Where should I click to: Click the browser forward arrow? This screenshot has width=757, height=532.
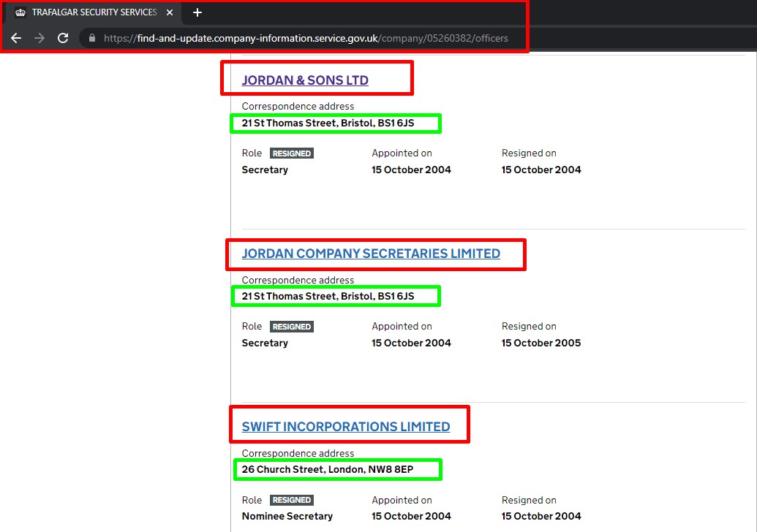click(39, 38)
